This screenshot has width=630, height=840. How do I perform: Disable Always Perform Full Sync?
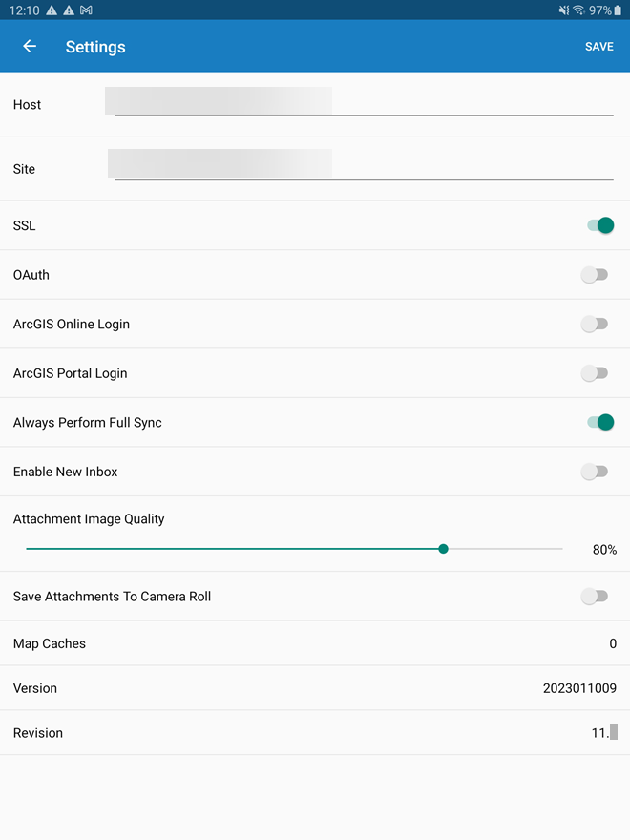599,422
